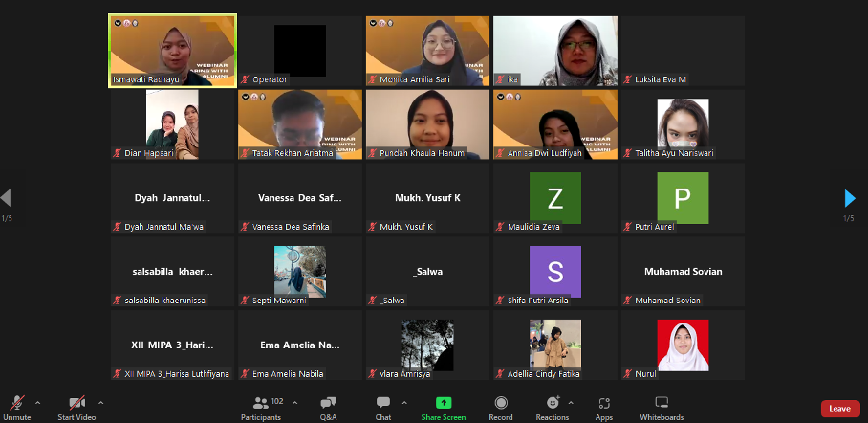868x423 pixels.
Task: Toggle Start Video on
Action: point(76,406)
